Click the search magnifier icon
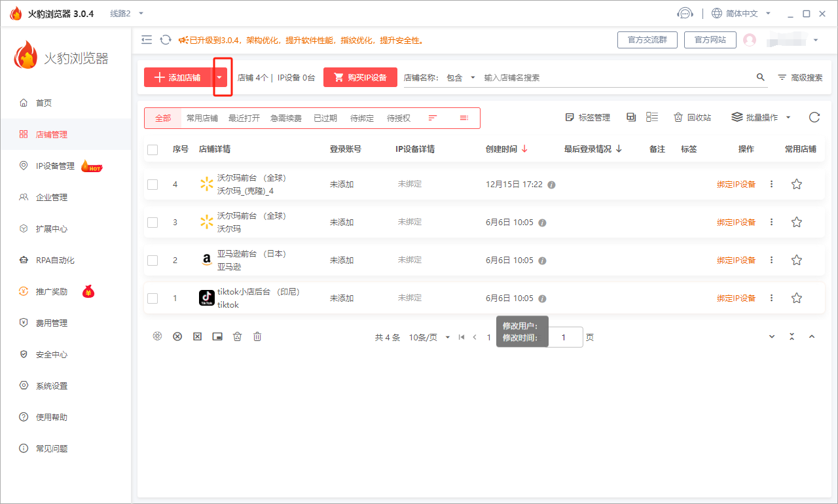The height and width of the screenshot is (504, 838). pos(760,77)
